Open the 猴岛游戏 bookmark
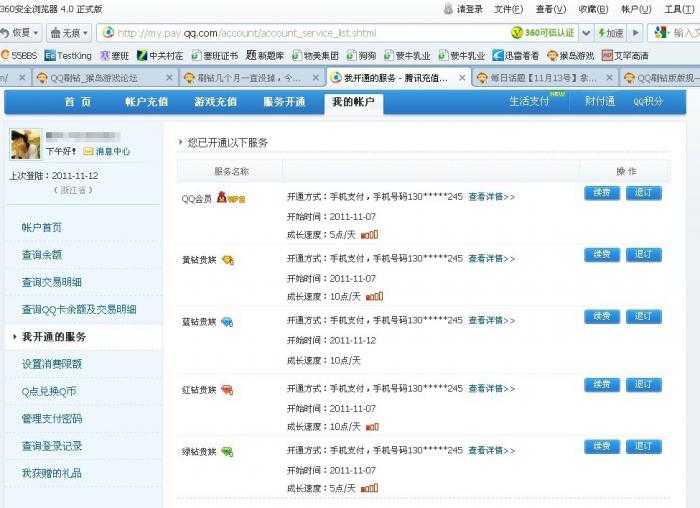The image size is (700, 508). [571, 55]
